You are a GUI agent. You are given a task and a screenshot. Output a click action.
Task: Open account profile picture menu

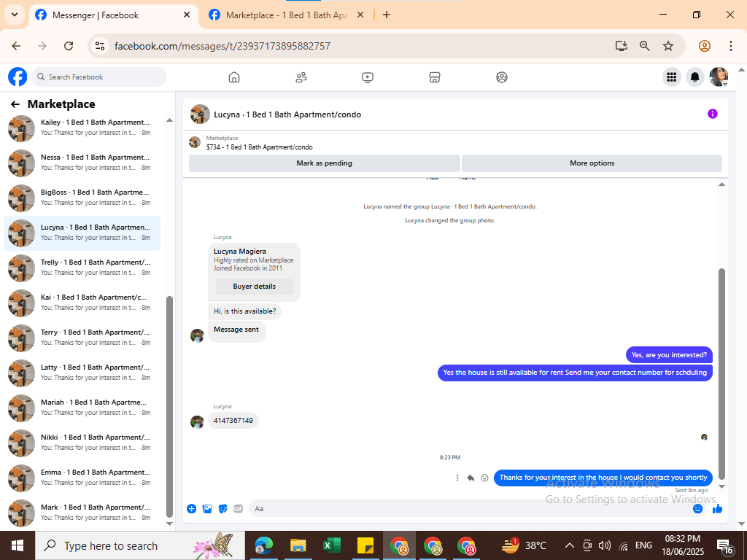coord(719,77)
